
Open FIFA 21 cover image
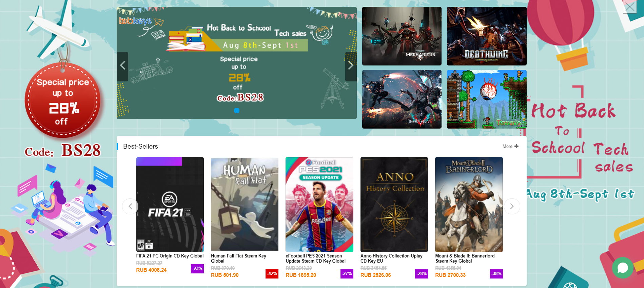[170, 204]
